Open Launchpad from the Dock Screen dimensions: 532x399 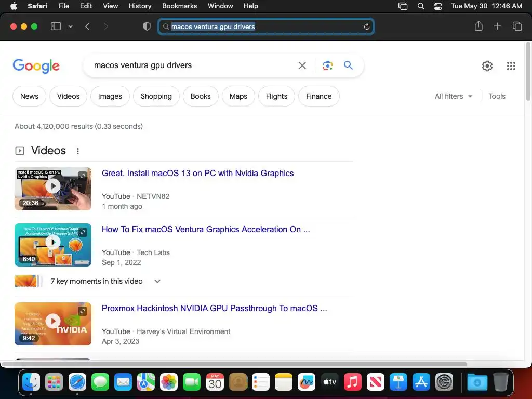coord(54,382)
